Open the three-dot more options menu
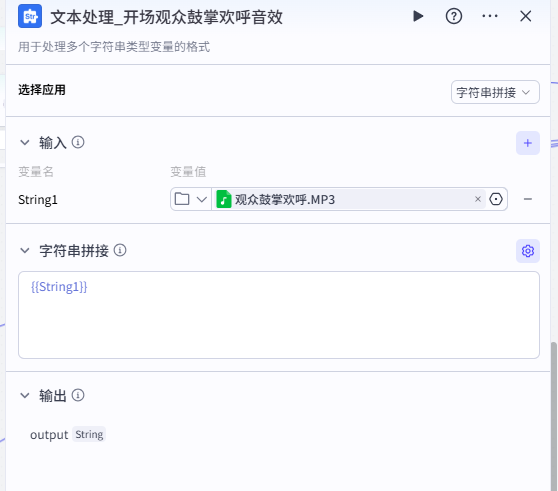The height and width of the screenshot is (491, 558). pyautogui.click(x=490, y=16)
